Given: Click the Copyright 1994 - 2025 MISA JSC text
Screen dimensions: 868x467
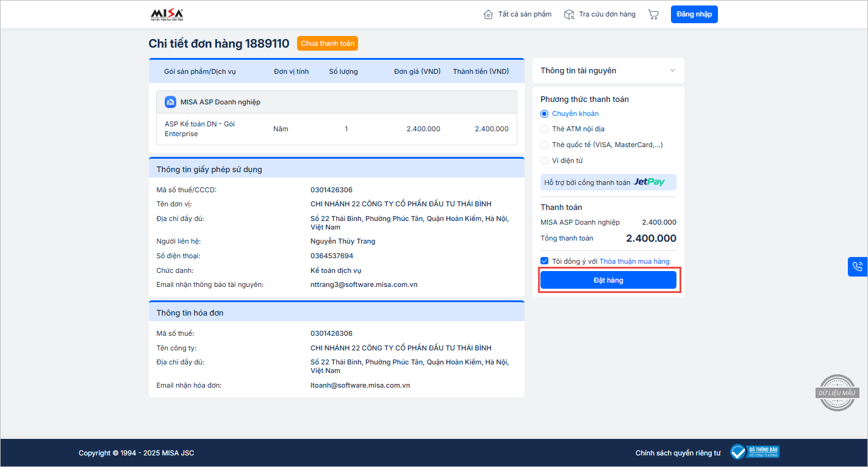Looking at the screenshot, I should tap(137, 453).
